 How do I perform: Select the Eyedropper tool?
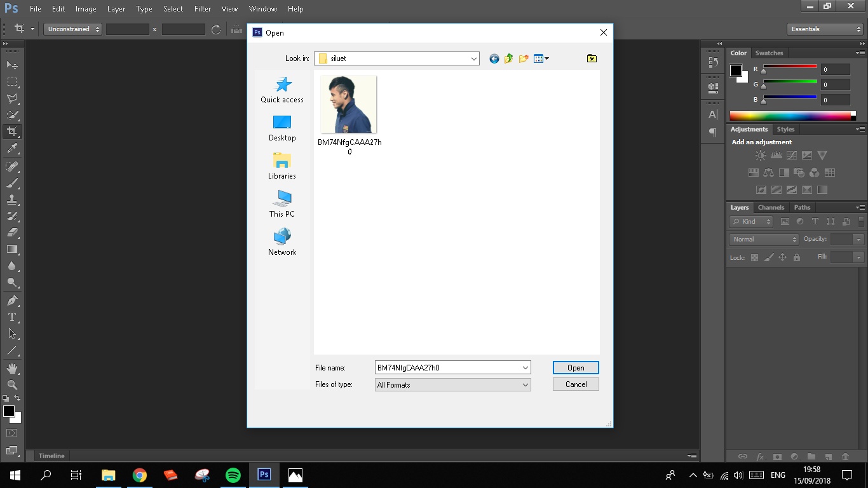pos(12,149)
